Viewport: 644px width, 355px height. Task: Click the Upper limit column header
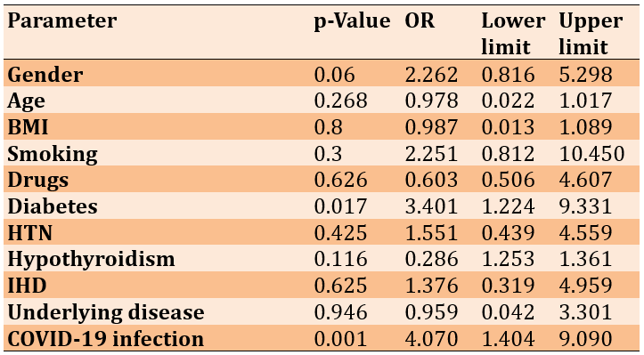click(591, 34)
